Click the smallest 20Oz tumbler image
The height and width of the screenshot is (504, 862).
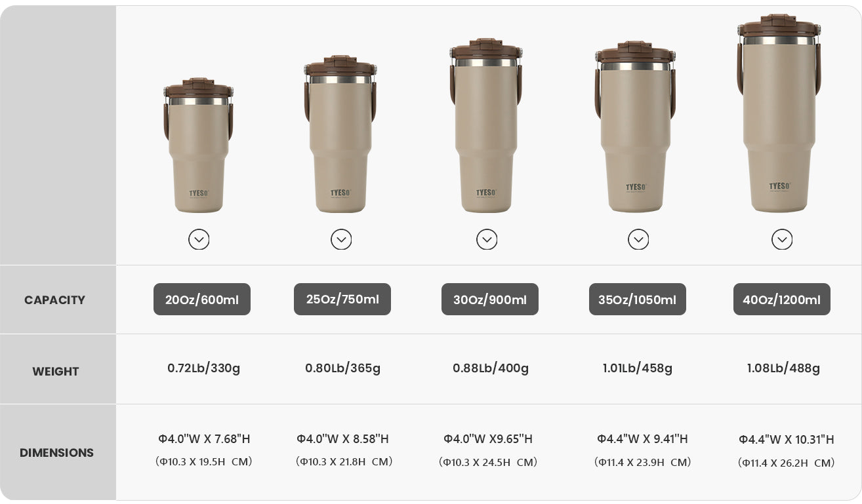[x=199, y=145]
